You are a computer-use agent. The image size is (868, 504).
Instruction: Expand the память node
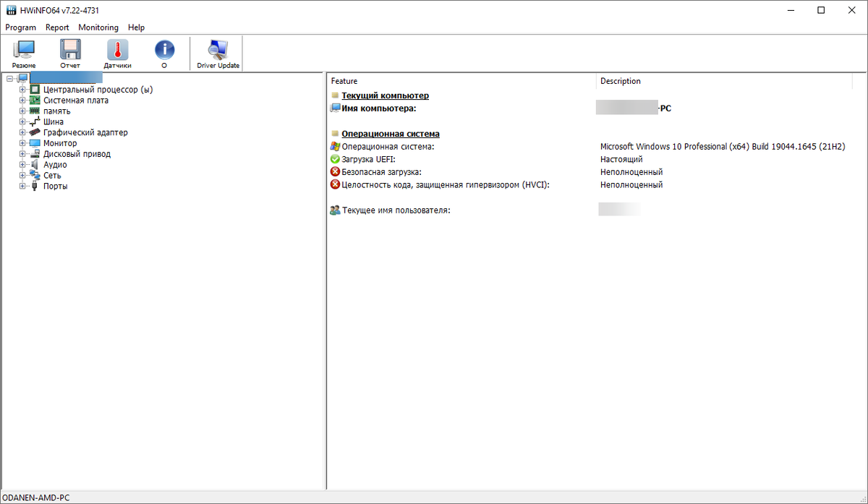click(22, 111)
